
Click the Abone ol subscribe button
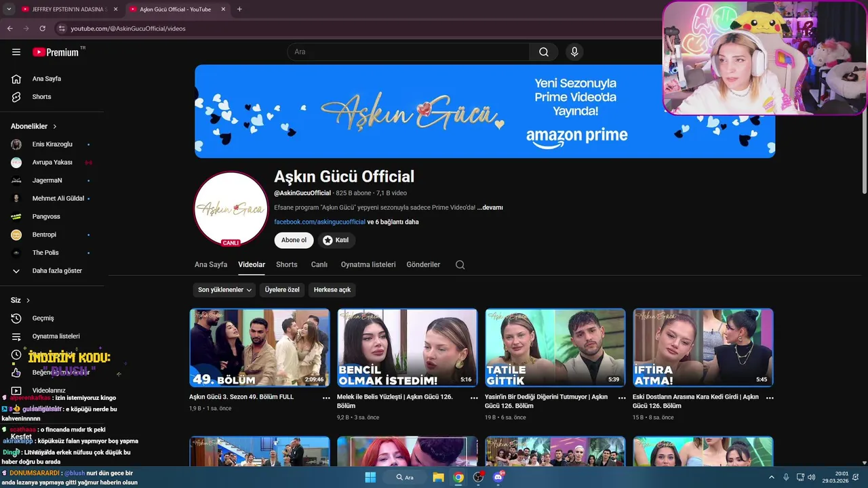tap(294, 241)
